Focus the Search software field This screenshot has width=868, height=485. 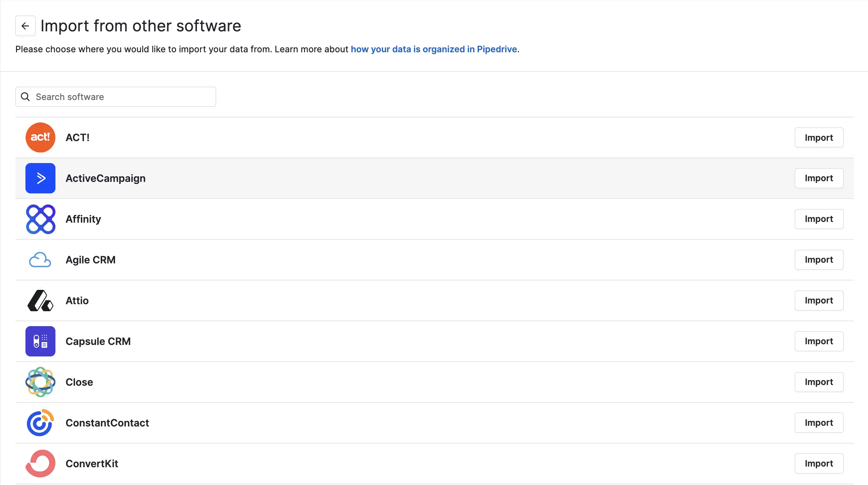pos(122,97)
